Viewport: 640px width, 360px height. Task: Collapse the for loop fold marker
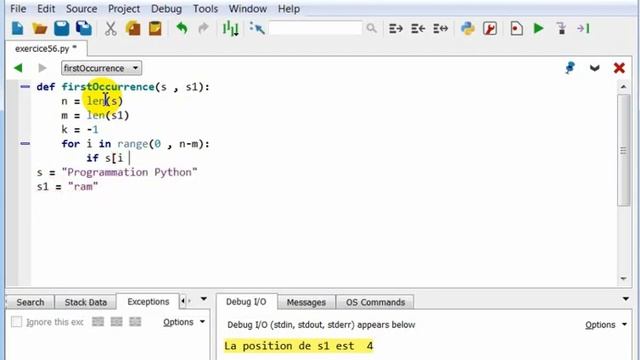coord(25,144)
